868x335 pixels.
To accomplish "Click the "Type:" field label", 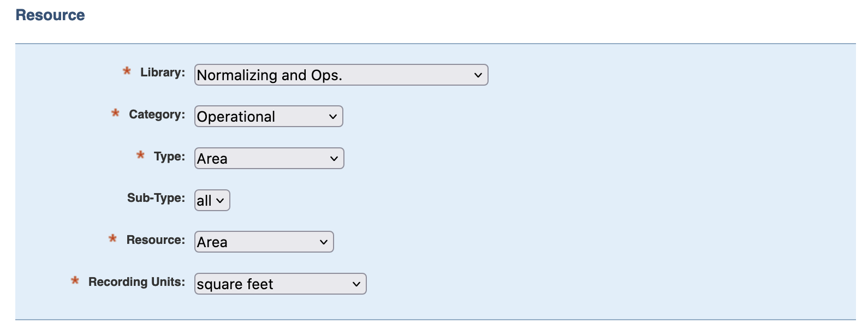I will [x=170, y=156].
